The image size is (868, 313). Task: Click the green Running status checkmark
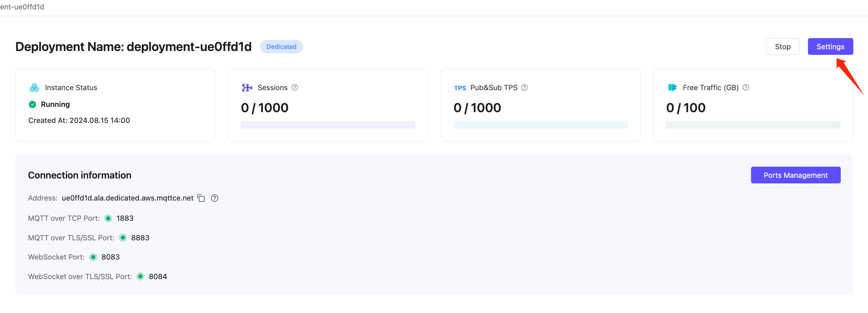(32, 104)
